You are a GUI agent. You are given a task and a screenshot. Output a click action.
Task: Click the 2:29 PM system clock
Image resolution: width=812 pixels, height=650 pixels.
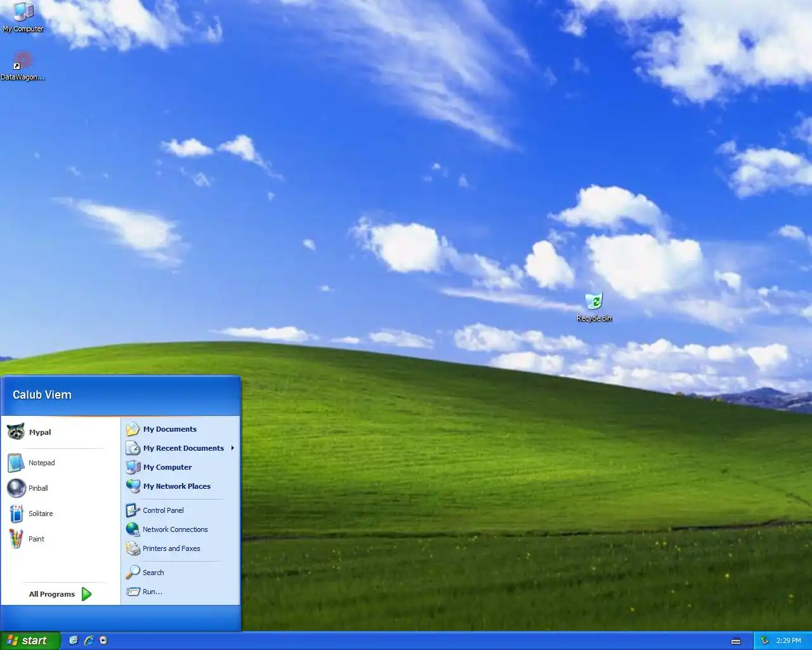tap(789, 640)
